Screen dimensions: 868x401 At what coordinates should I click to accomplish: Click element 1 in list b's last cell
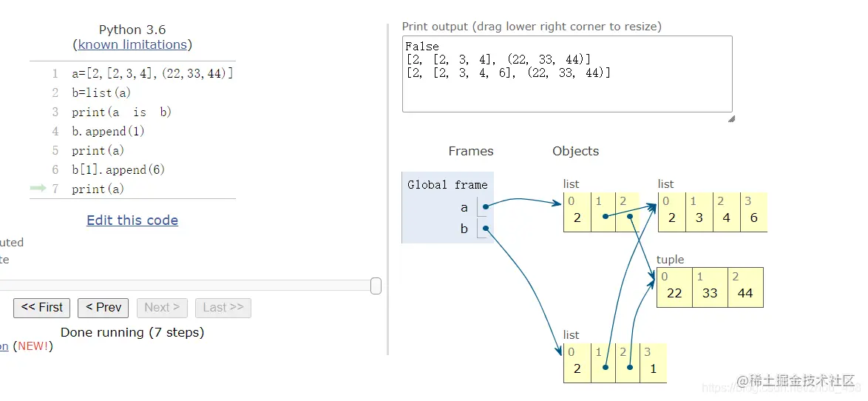click(654, 368)
